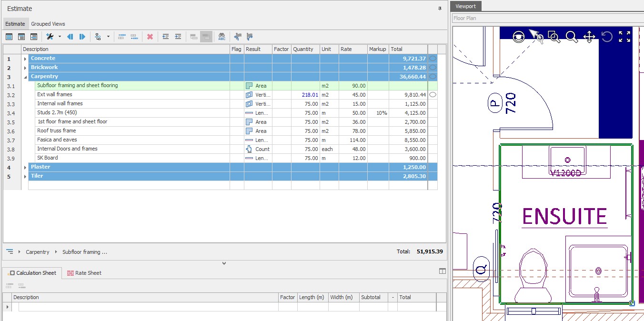Click the increase indent toolbar icon
This screenshot has height=321, width=644.
coord(178,37)
